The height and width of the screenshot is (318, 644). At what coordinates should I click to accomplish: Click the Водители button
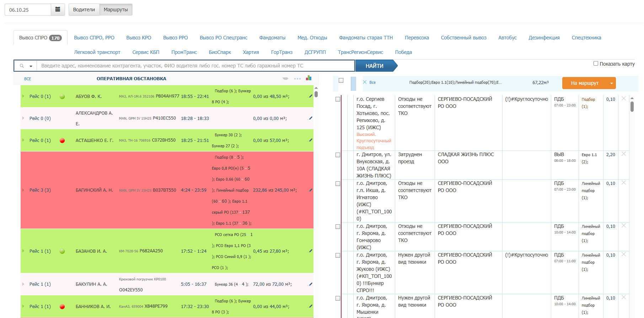tap(84, 10)
